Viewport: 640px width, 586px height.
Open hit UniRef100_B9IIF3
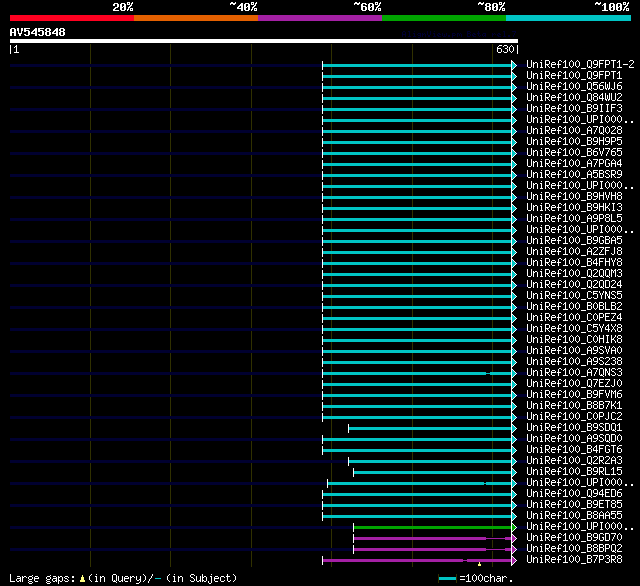pyautogui.click(x=574, y=109)
